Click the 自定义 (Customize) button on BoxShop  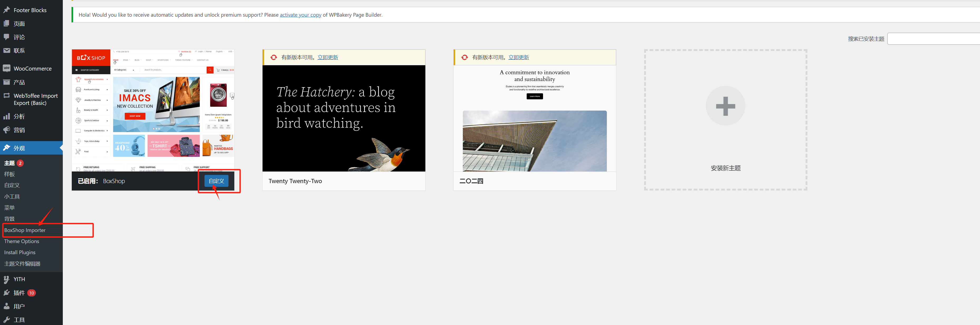216,181
